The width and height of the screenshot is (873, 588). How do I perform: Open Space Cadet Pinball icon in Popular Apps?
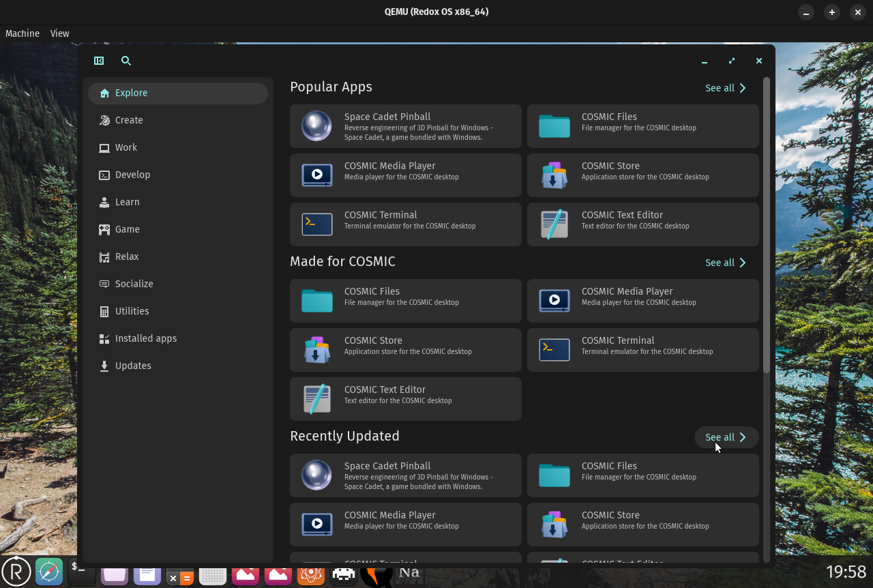coord(317,126)
